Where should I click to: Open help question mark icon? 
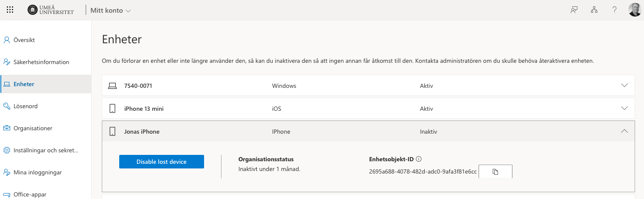614,10
